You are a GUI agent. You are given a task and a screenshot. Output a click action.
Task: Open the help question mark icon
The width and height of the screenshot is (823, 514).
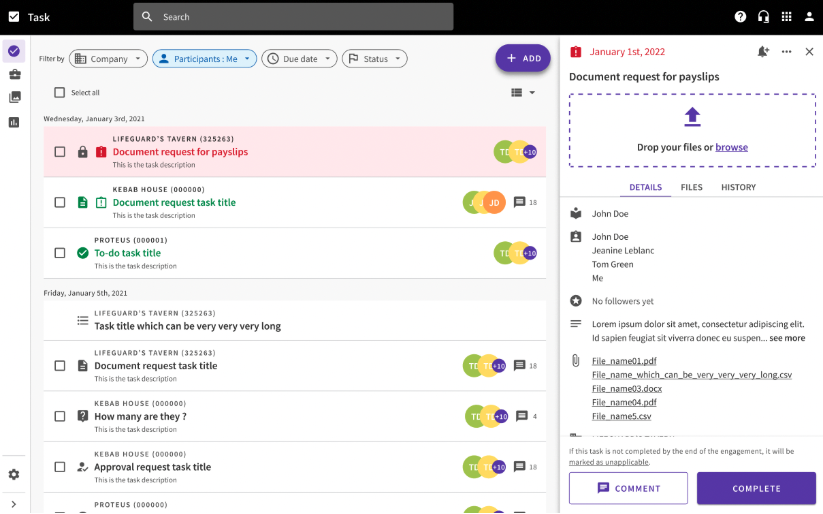pos(740,17)
